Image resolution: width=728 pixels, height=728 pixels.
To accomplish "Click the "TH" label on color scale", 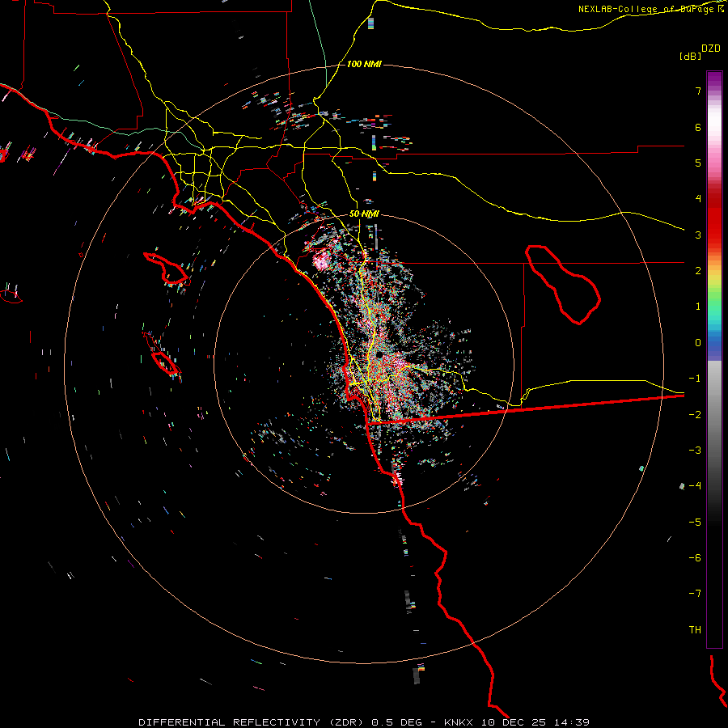I will coord(695,629).
